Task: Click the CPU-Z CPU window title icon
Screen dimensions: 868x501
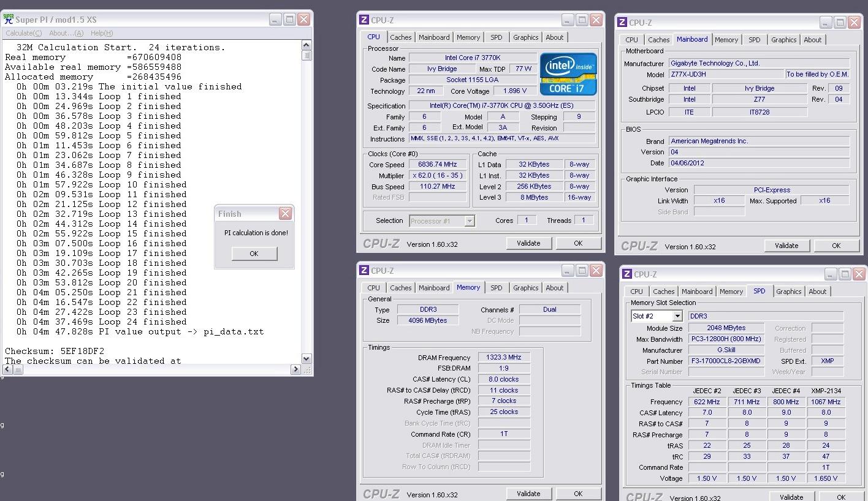Action: (364, 20)
